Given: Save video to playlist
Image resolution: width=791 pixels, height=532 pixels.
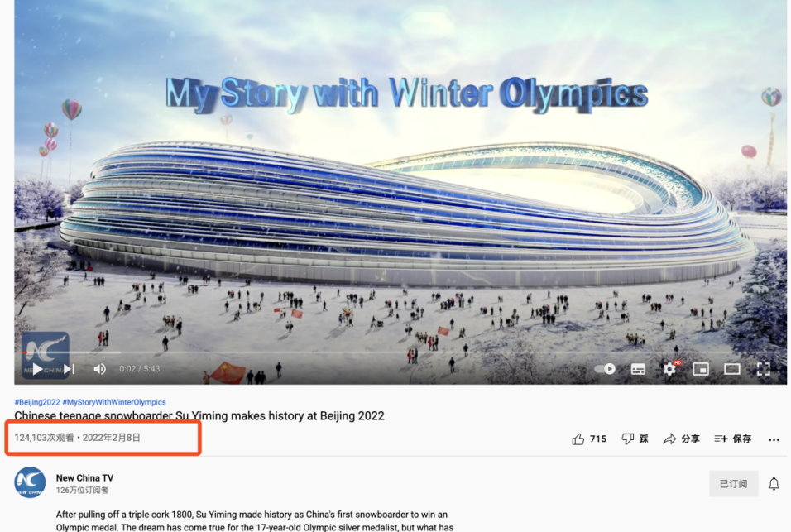Looking at the screenshot, I should tap(732, 439).
